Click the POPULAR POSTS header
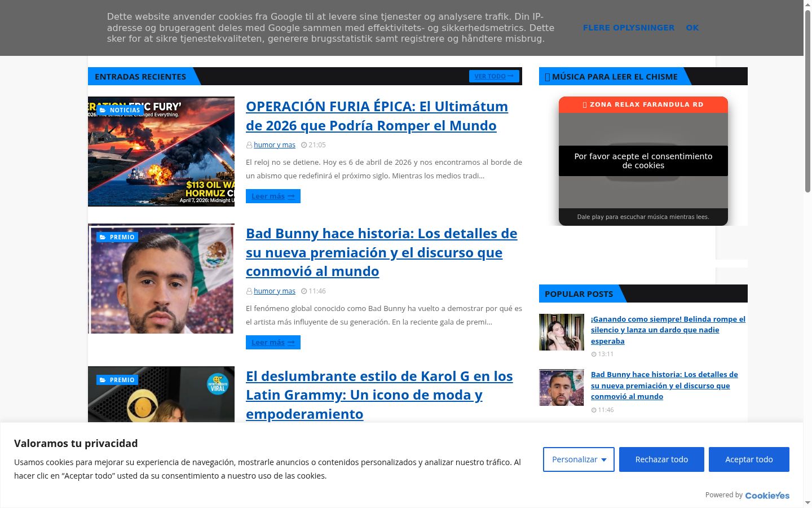Screen dimensions: 812x508 point(579,294)
